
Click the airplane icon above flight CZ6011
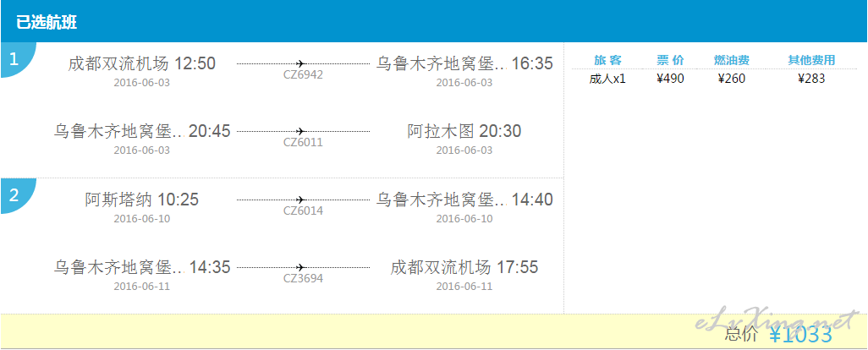302,132
